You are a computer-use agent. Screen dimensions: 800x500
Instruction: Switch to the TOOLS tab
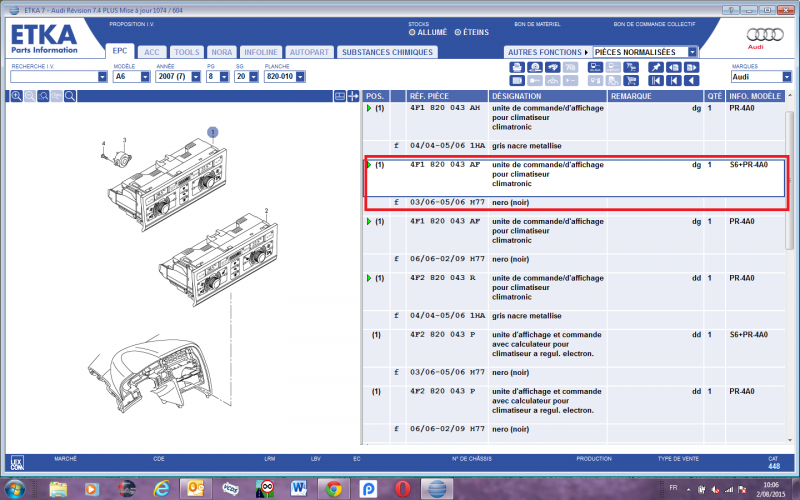[x=187, y=52]
